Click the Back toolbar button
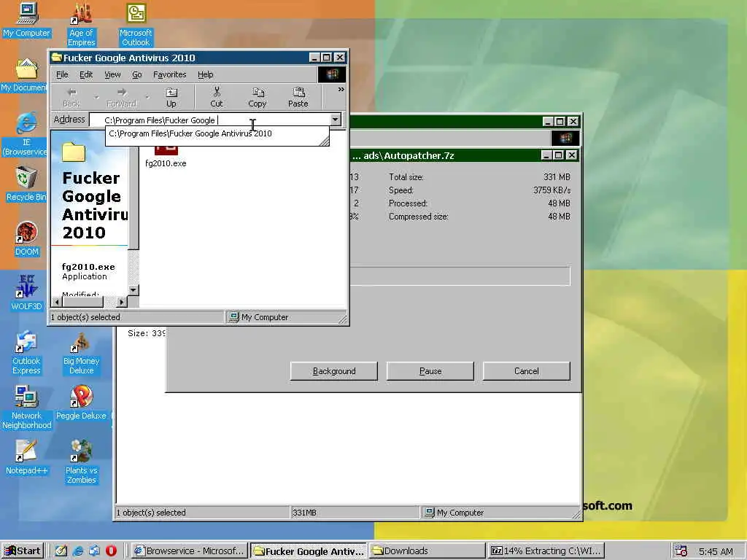Screen dimensions: 747x560 (71, 97)
